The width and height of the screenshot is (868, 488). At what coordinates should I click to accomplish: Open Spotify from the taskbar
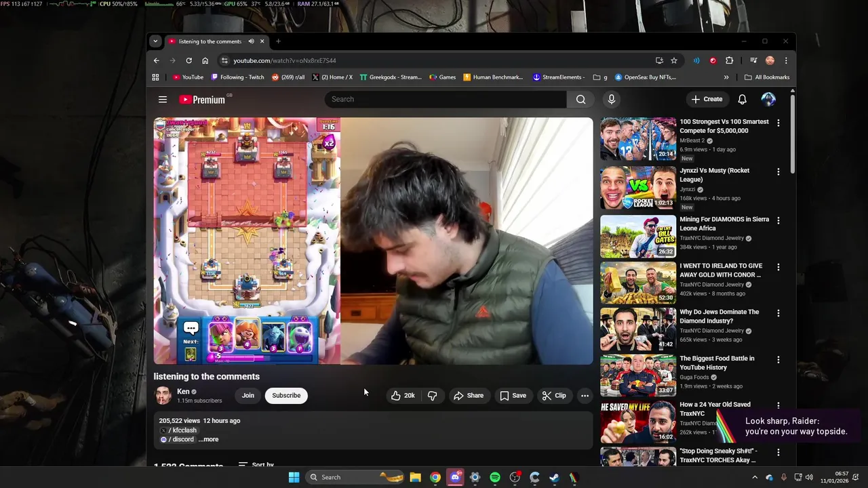click(495, 477)
